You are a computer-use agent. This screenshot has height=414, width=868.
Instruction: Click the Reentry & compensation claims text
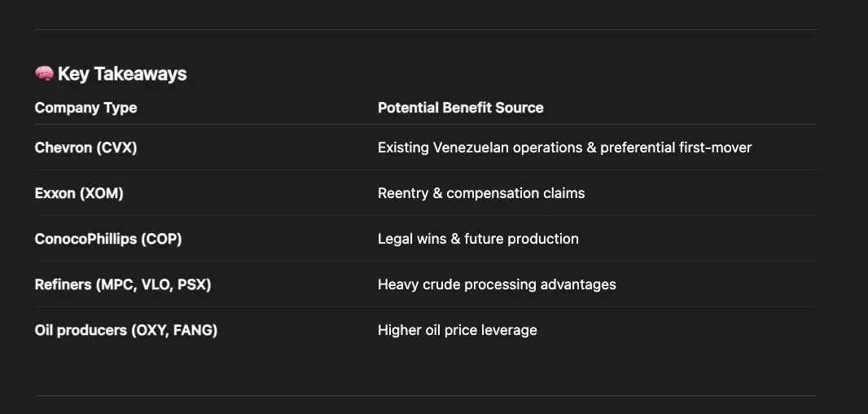481,193
